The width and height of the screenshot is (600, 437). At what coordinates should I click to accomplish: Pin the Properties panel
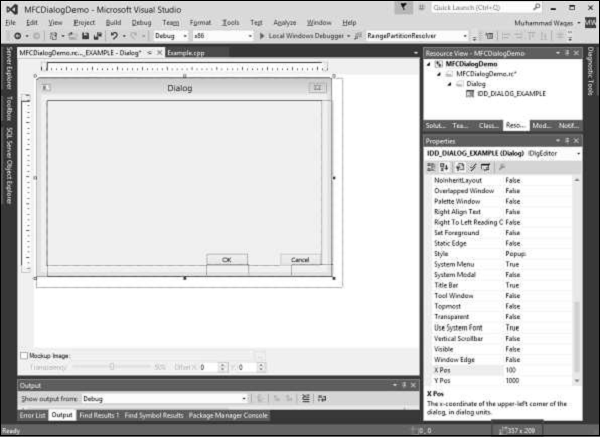567,141
